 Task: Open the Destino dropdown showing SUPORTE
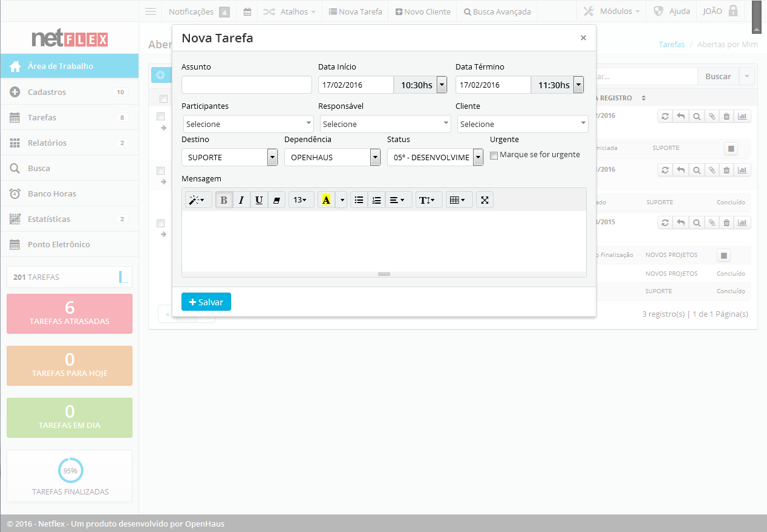point(229,157)
